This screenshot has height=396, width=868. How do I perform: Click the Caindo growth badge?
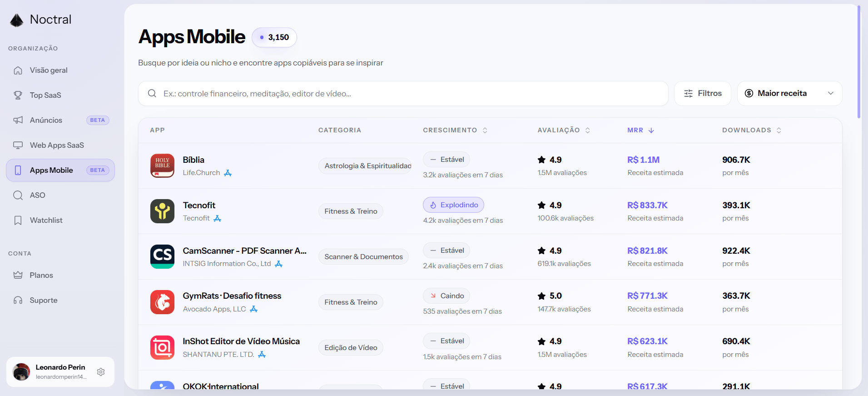pos(446,296)
